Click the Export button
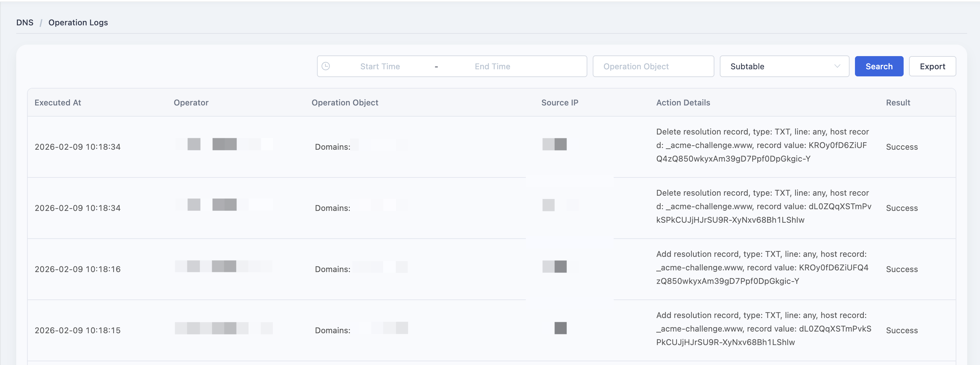The width and height of the screenshot is (980, 365). (932, 66)
